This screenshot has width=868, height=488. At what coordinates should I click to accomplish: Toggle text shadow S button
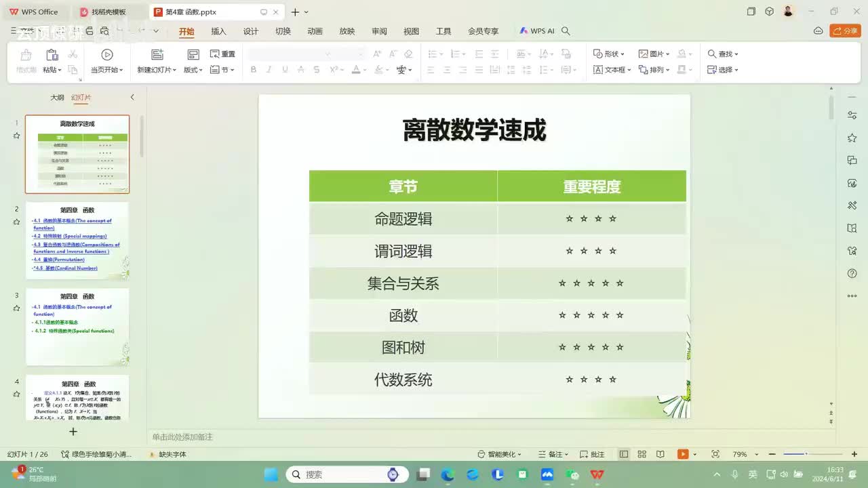pos(317,70)
